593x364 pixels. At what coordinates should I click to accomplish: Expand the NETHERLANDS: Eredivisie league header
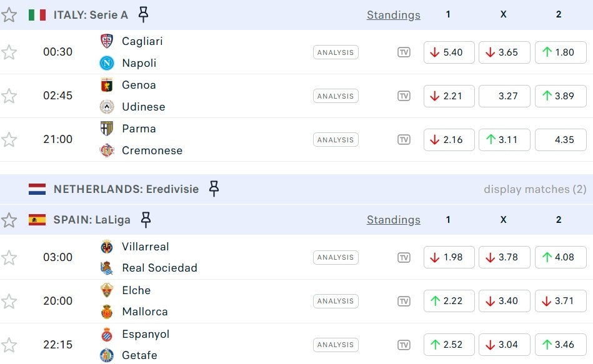126,189
